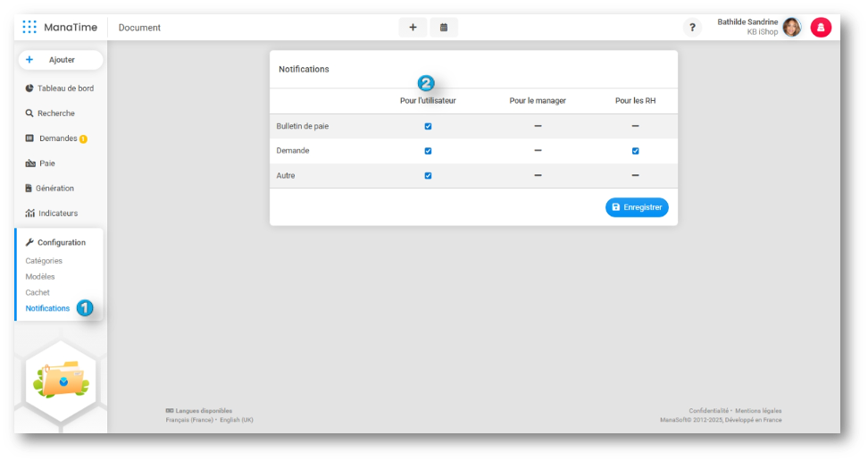Click the Pour le manager column header
Screen dimensions: 868x461
tap(538, 101)
